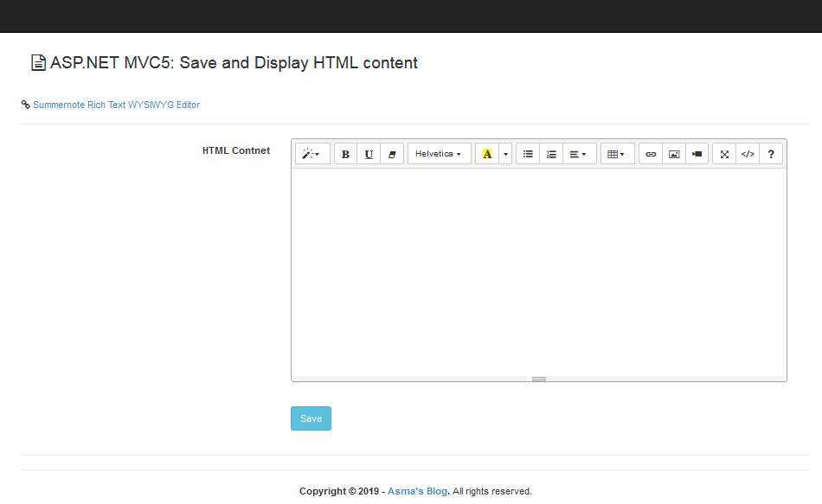Toggle bold text formatting
822x504 pixels.
pyautogui.click(x=345, y=153)
